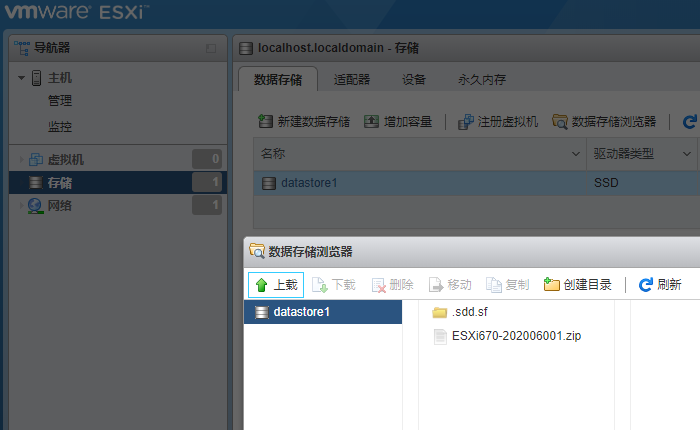Click the Datastore Browser dialog title icon
700x430 pixels.
pos(257,251)
